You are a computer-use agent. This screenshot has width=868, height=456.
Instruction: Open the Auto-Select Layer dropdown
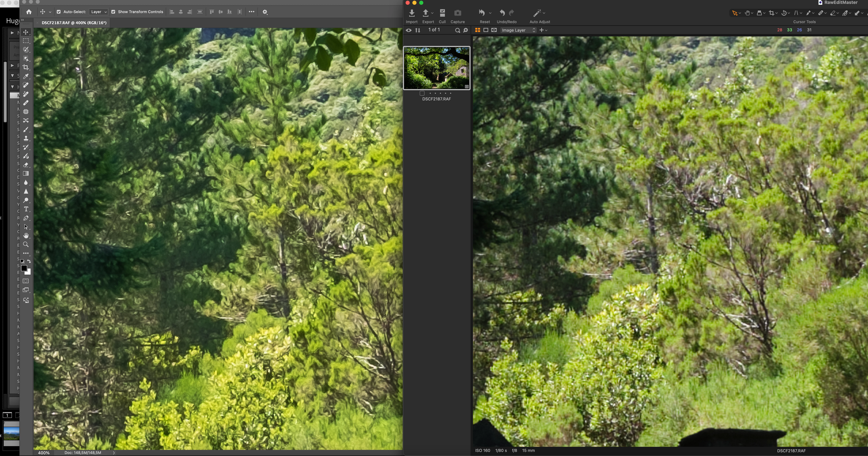[98, 12]
